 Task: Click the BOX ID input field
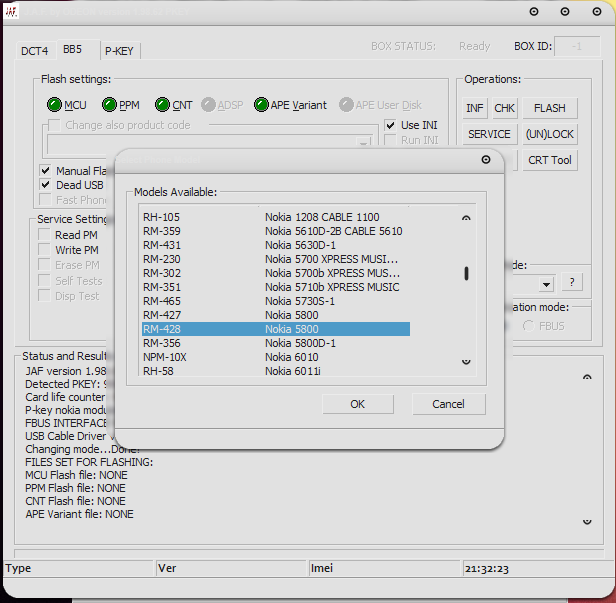click(577, 46)
